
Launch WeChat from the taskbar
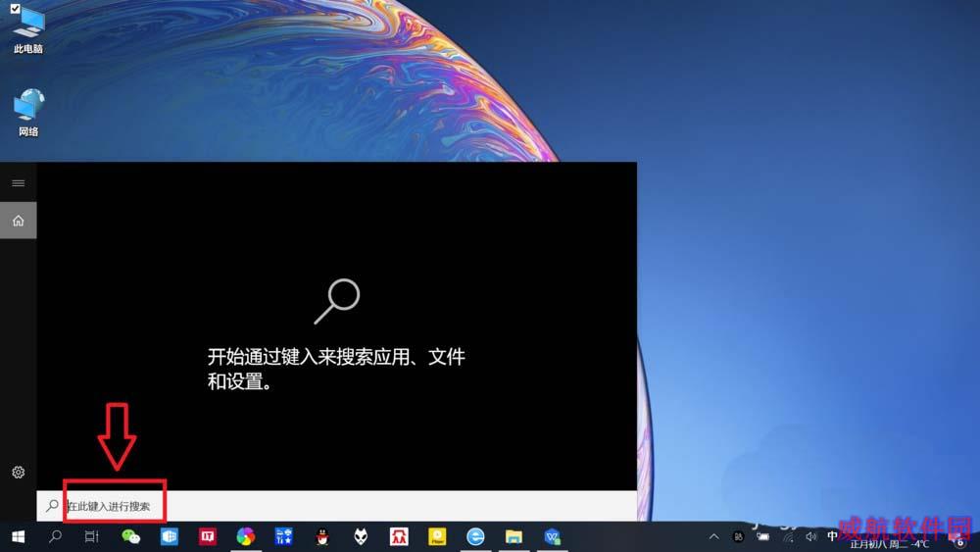pos(130,536)
